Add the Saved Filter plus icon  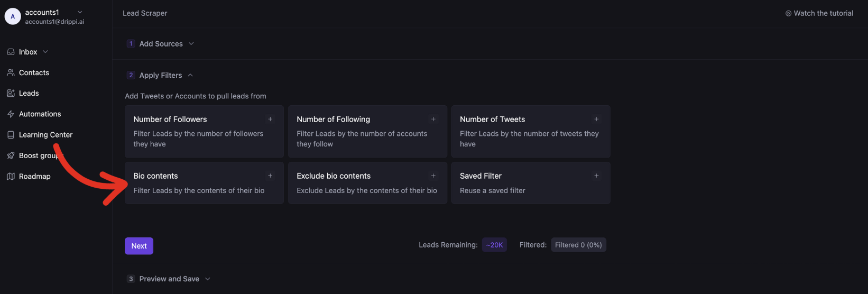click(x=596, y=176)
